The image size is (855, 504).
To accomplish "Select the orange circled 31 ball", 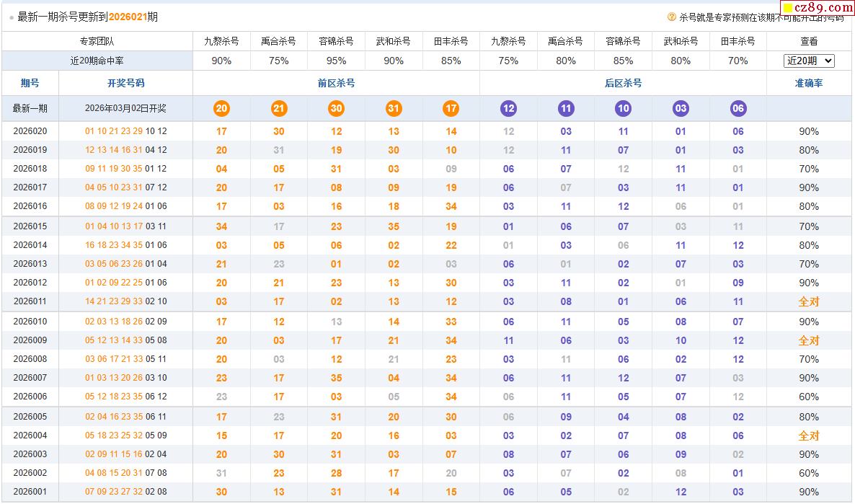I will coord(394,109).
